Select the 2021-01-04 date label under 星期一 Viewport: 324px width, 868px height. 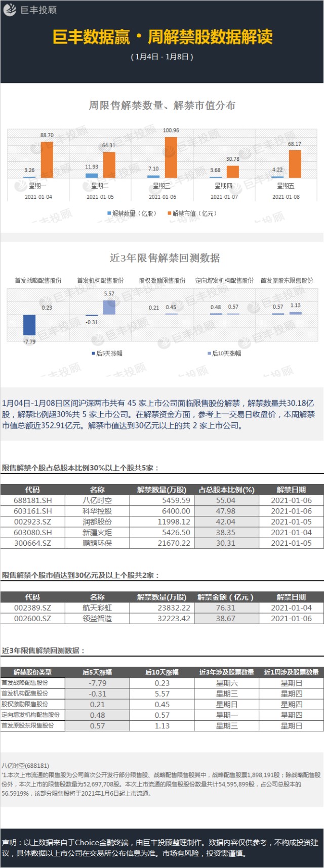(x=38, y=197)
